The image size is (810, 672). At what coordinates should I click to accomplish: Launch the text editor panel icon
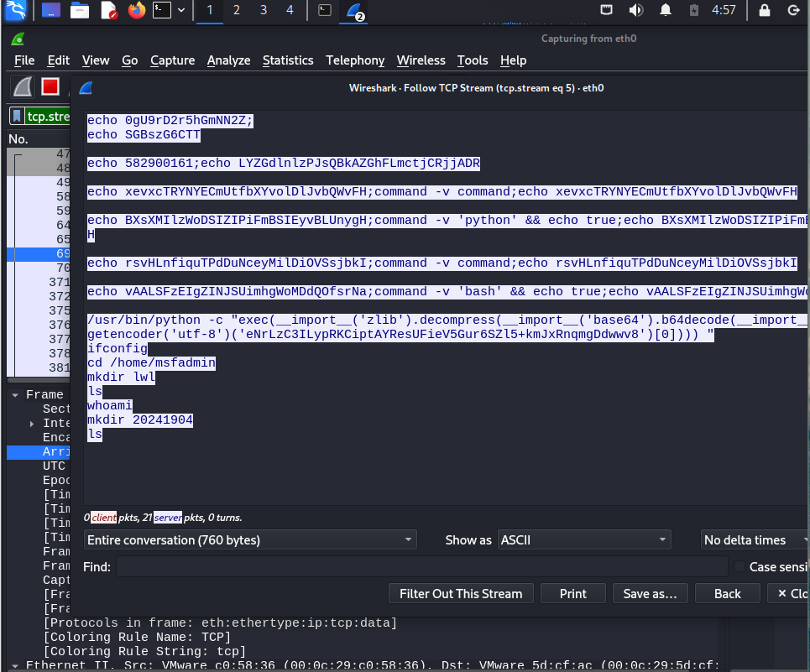click(x=108, y=10)
